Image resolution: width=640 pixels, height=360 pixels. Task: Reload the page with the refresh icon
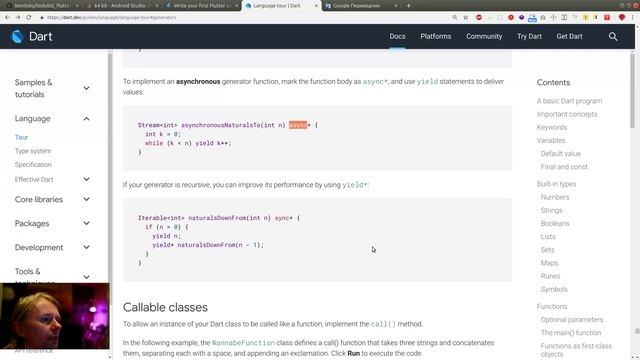click(29, 18)
